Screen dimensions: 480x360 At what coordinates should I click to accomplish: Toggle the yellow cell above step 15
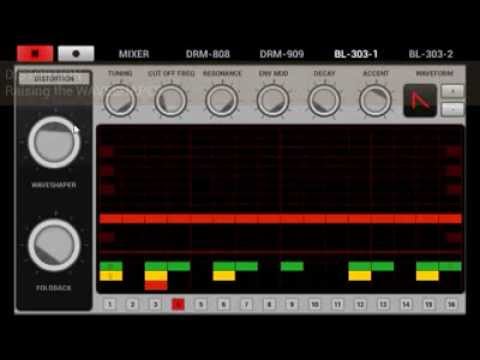click(x=427, y=276)
